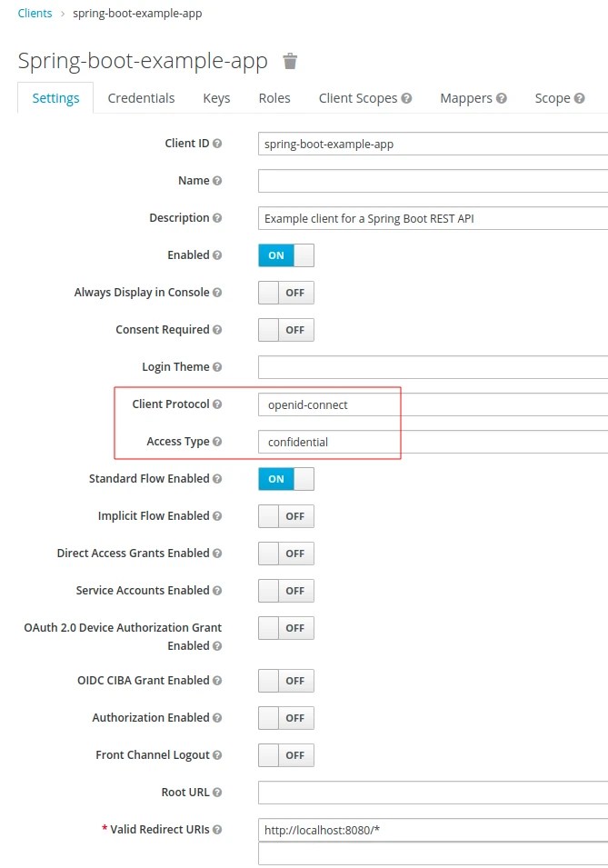This screenshot has width=608, height=868.
Task: Open help icon next to Enabled setting
Action: tap(215, 255)
